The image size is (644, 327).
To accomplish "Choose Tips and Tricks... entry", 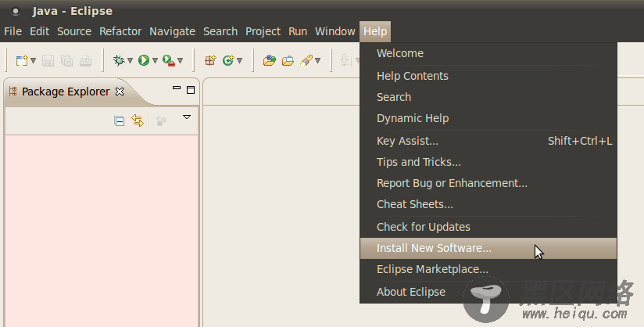I will (x=488, y=162).
